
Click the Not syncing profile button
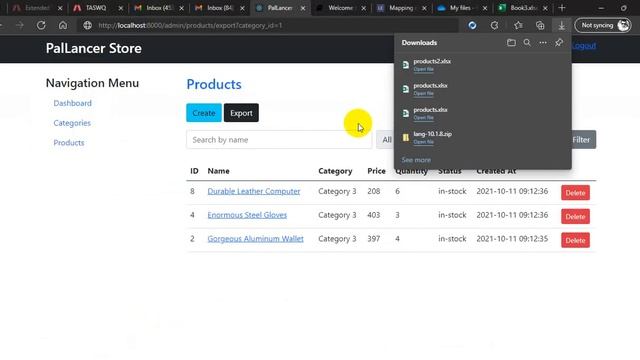[x=603, y=25]
